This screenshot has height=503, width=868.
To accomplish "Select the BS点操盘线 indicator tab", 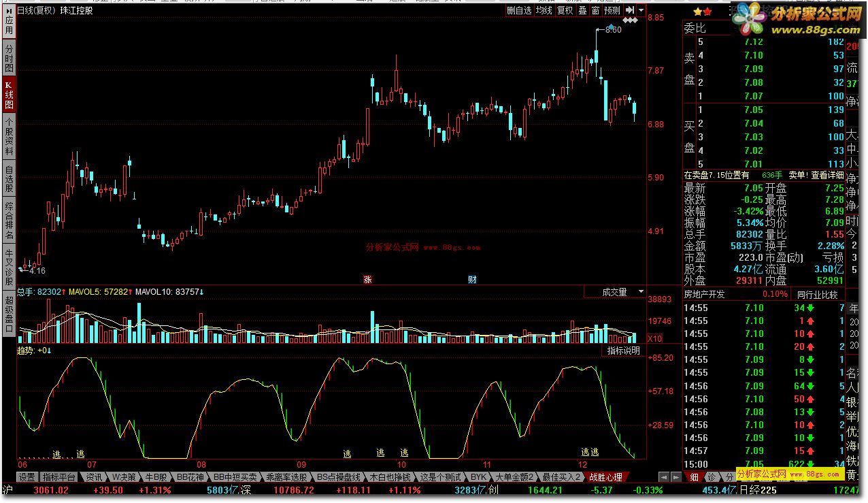I will coord(338,477).
